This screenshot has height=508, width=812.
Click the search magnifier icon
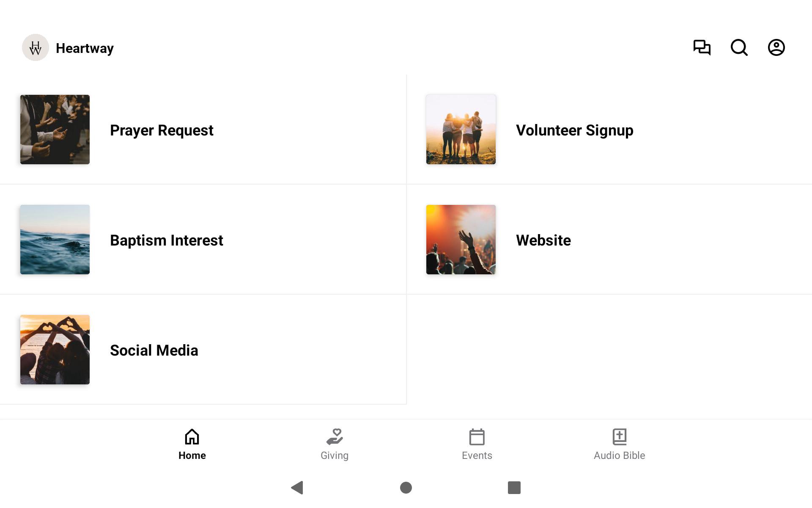click(739, 47)
